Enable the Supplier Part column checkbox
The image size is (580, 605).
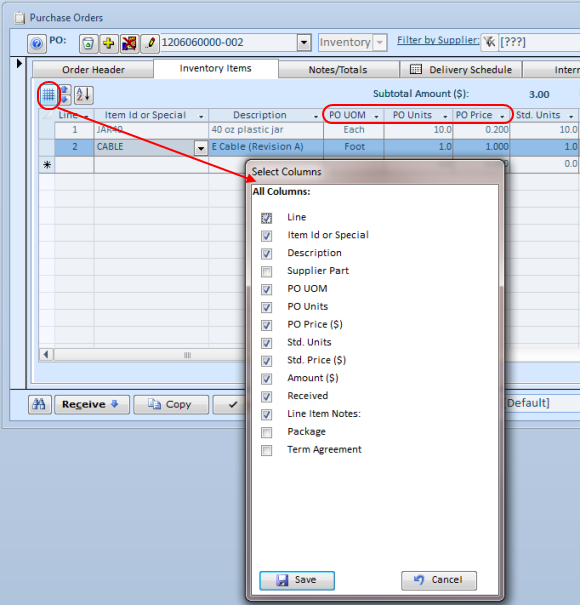266,272
